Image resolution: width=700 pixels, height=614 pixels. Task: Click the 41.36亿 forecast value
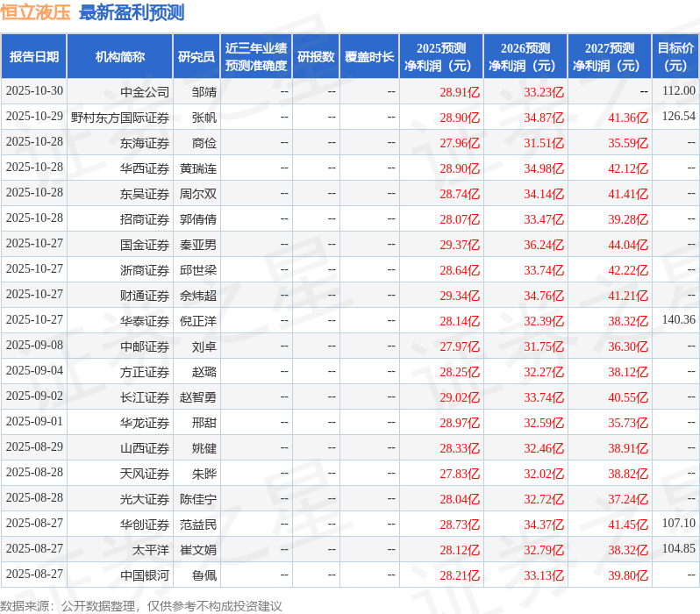point(628,118)
